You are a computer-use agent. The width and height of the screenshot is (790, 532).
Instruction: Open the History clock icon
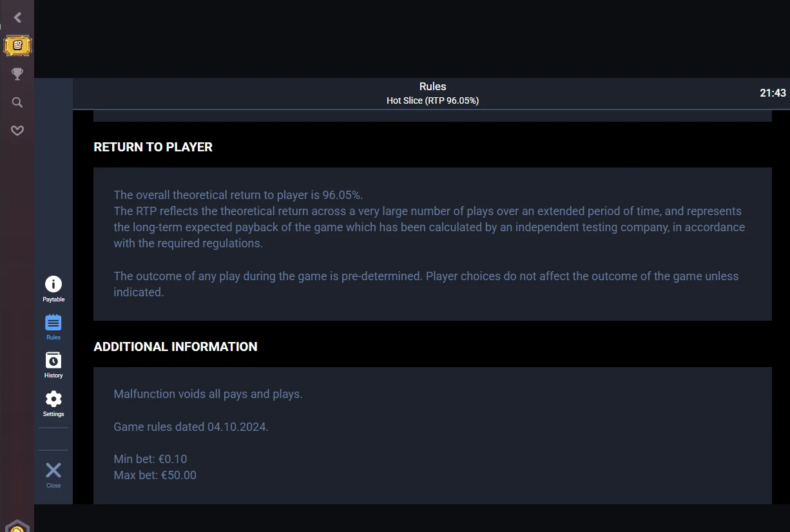pyautogui.click(x=53, y=360)
